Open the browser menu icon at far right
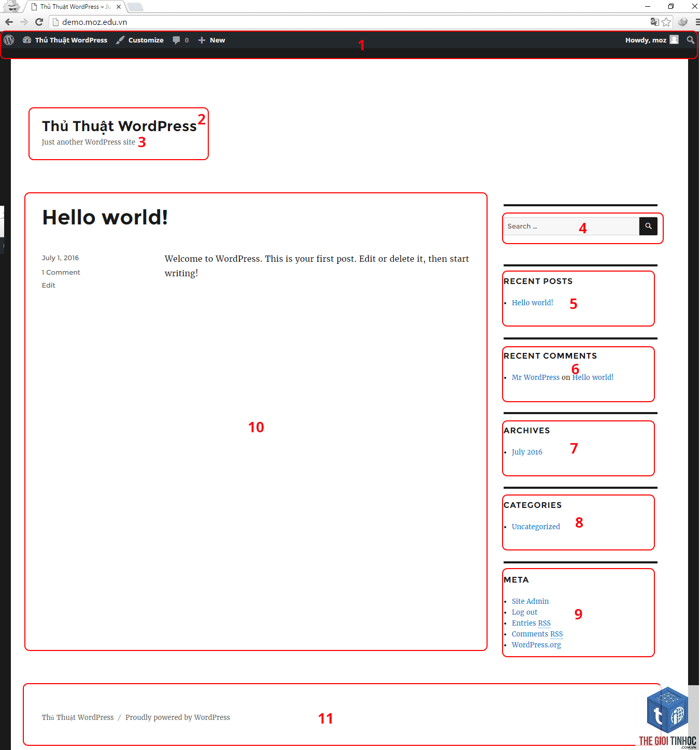This screenshot has height=750, width=700. 697,22
